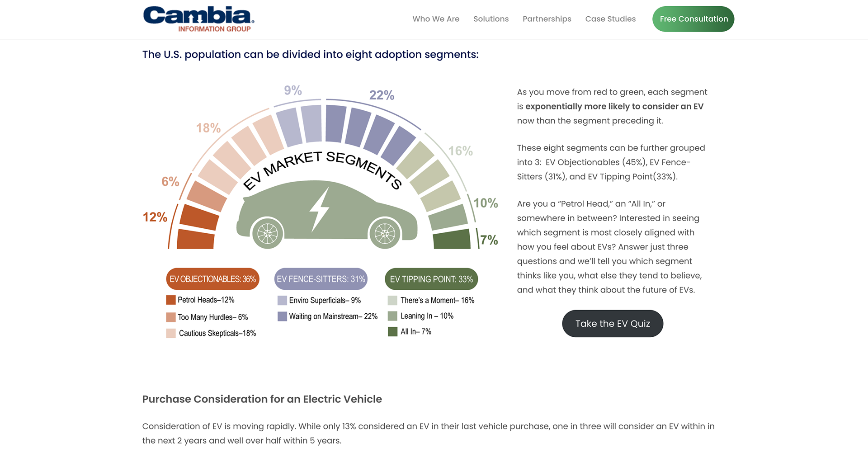Select the EV Tipping Point 33% pill

pyautogui.click(x=431, y=279)
